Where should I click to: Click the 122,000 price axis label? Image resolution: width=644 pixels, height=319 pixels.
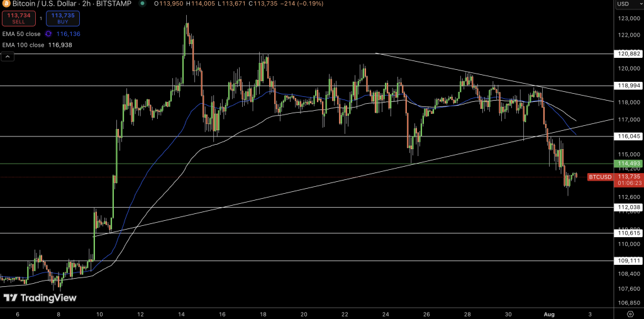[x=629, y=35]
